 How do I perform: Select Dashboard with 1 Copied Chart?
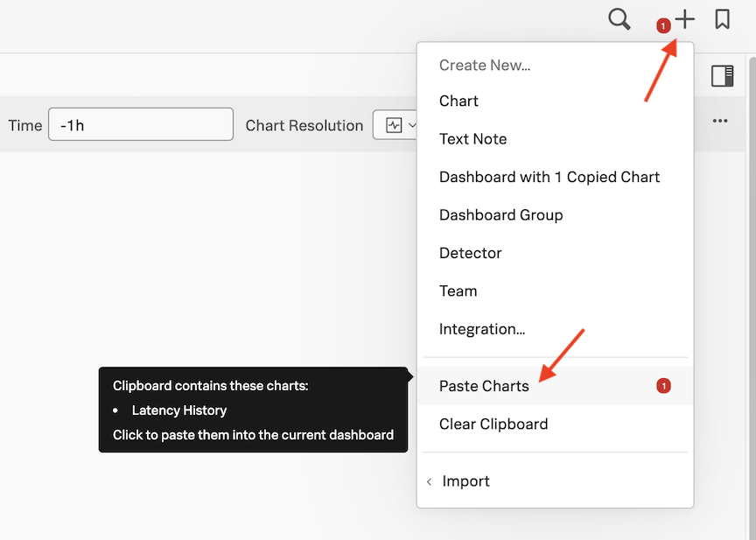pyautogui.click(x=549, y=177)
